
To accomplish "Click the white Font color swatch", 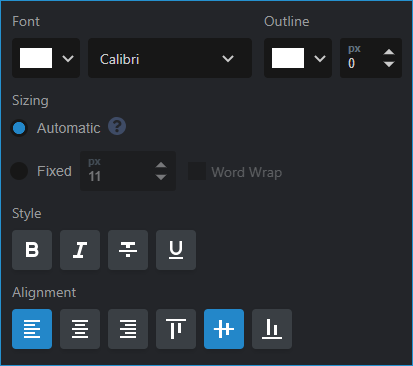I will [x=36, y=58].
